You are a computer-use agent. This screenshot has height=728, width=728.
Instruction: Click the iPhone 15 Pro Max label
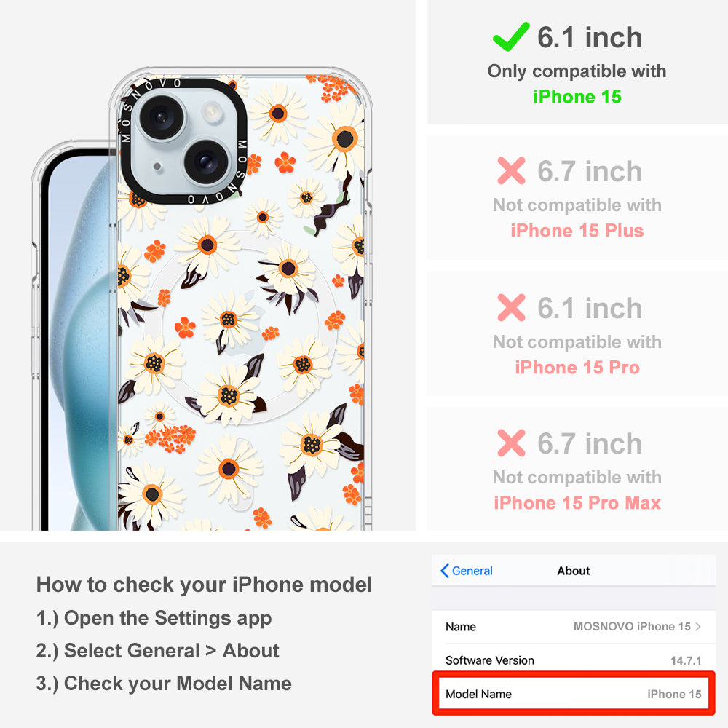click(577, 502)
